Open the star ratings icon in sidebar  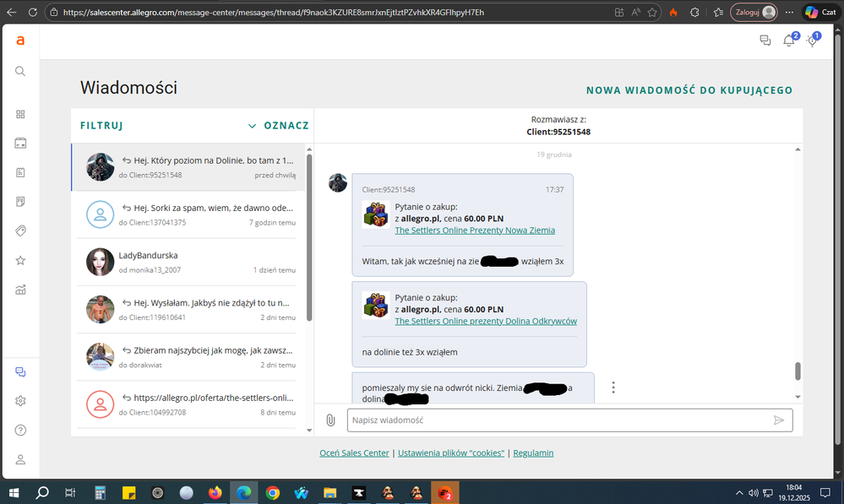click(20, 260)
